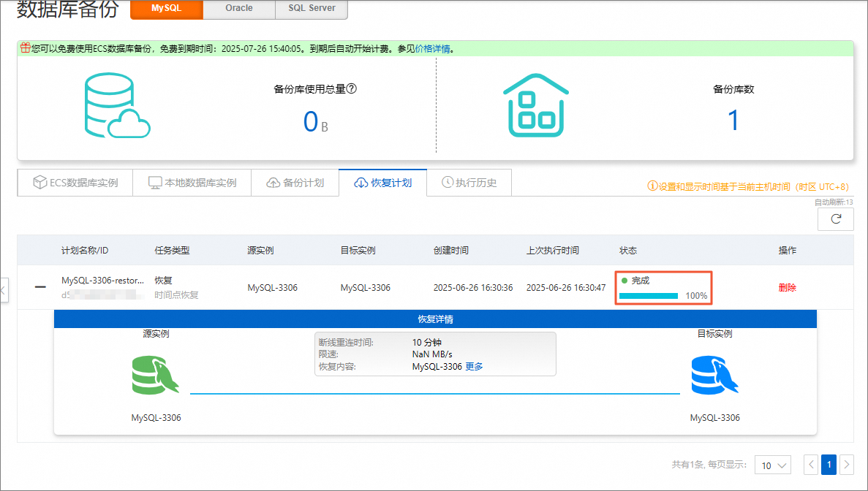Select the 恢复计划 tab
Image resolution: width=868 pixels, height=491 pixels.
click(382, 183)
